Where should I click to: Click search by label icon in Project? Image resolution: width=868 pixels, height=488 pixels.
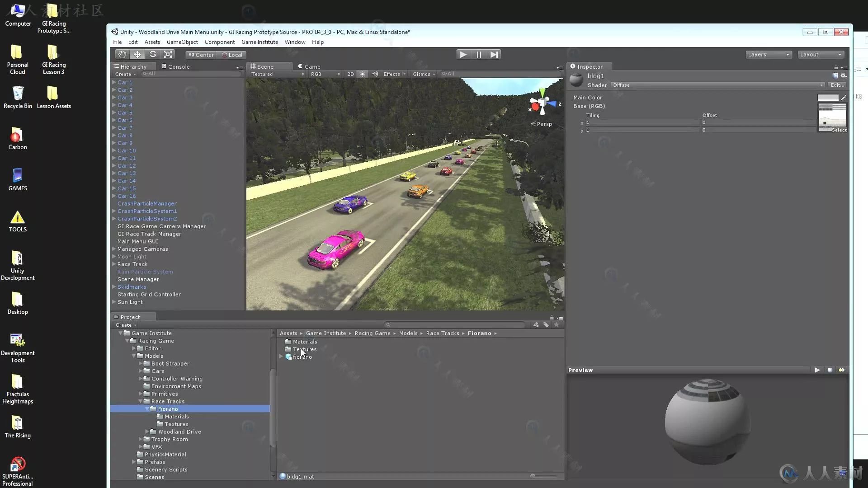[546, 325]
